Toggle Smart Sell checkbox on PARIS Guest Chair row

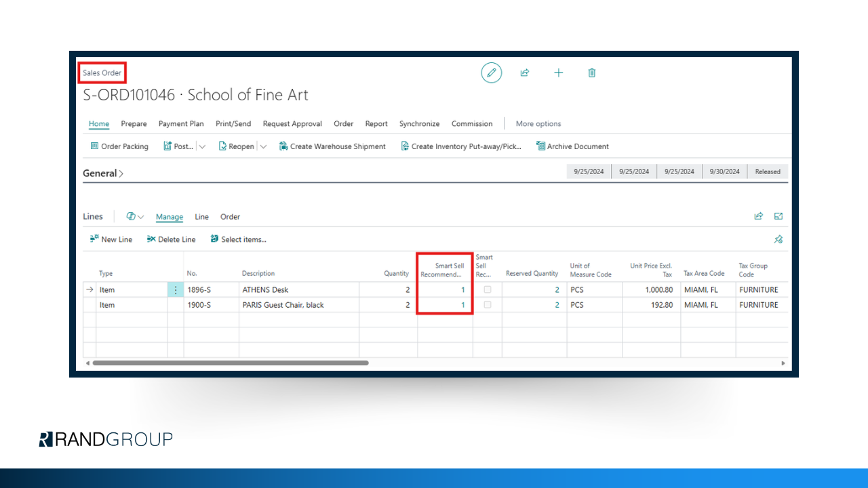(487, 305)
